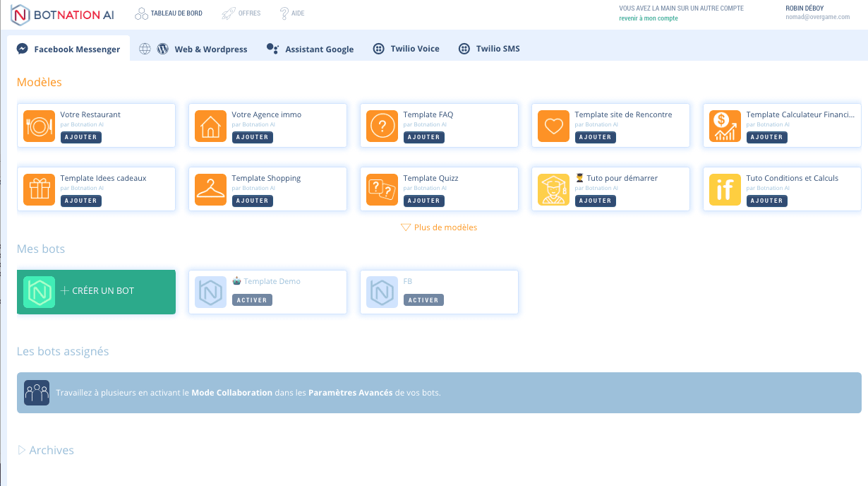Click the Tableau de bord hexagon icon

pos(141,13)
